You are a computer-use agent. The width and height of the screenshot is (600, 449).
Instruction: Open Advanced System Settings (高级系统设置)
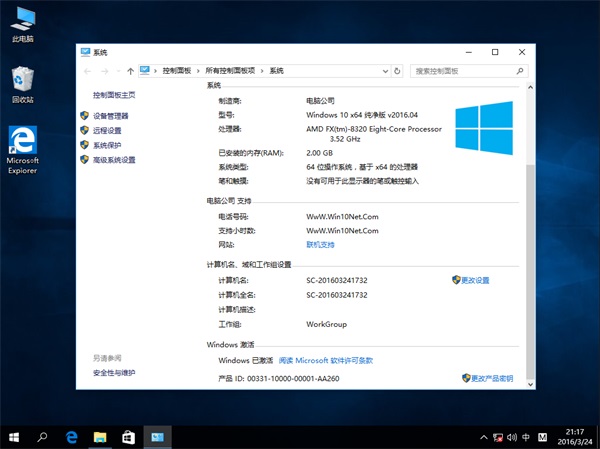click(113, 159)
